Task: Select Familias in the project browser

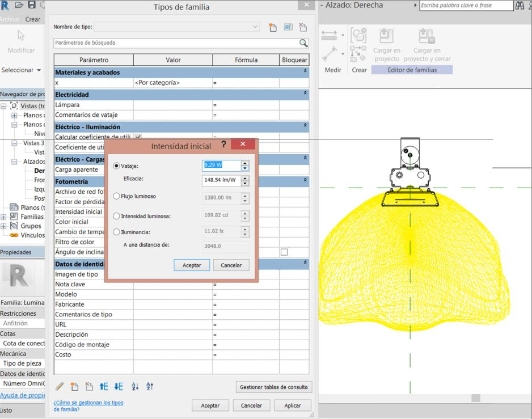Action: coord(32,217)
